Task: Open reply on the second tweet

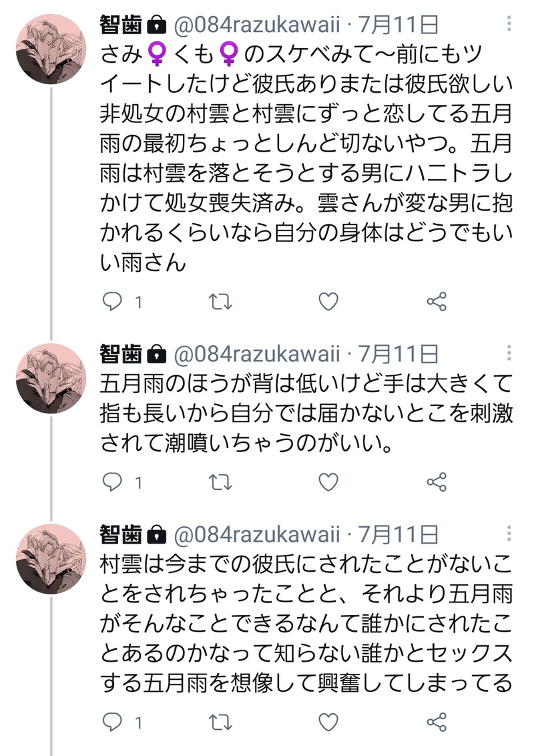Action: 111,482
